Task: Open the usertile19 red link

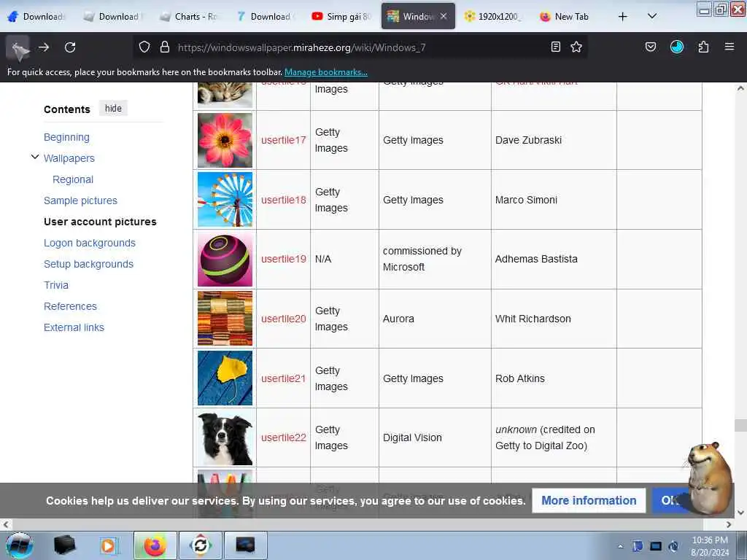Action: (x=284, y=259)
